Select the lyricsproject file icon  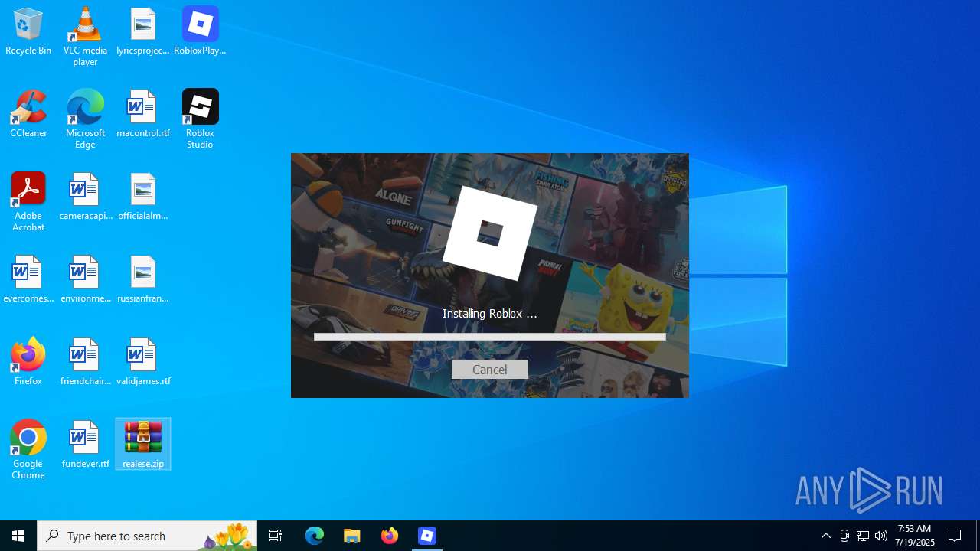coord(142,31)
